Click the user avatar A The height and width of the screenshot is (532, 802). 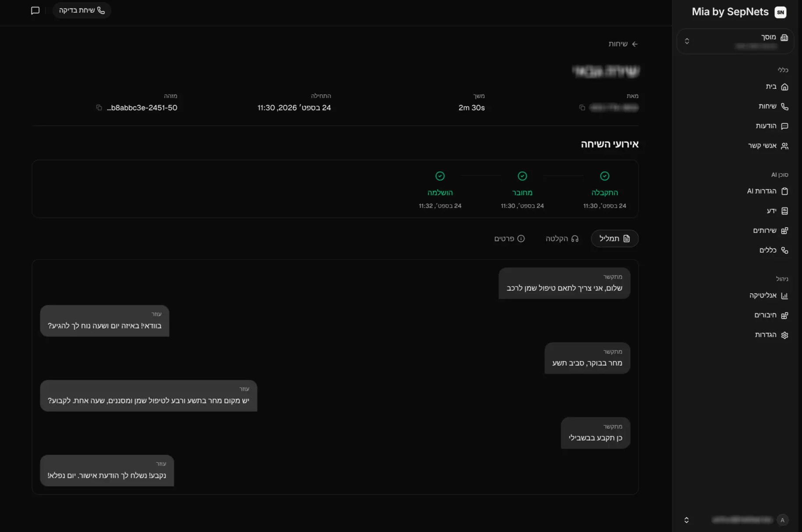[782, 520]
